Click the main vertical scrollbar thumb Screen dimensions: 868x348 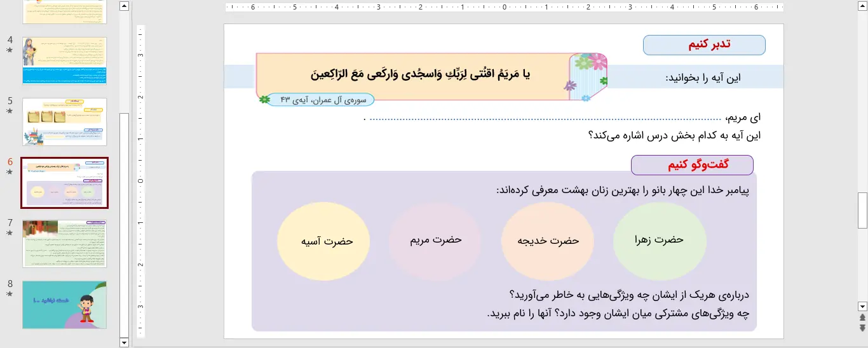point(862,210)
